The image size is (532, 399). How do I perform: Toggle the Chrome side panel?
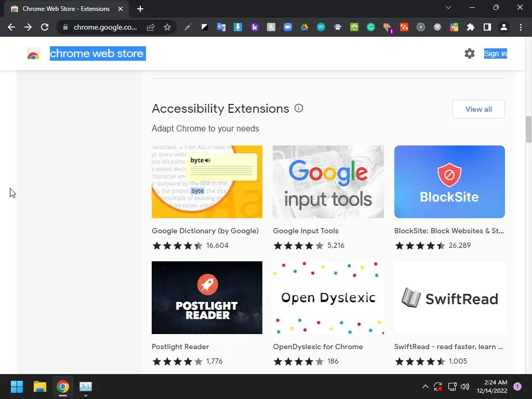(487, 27)
